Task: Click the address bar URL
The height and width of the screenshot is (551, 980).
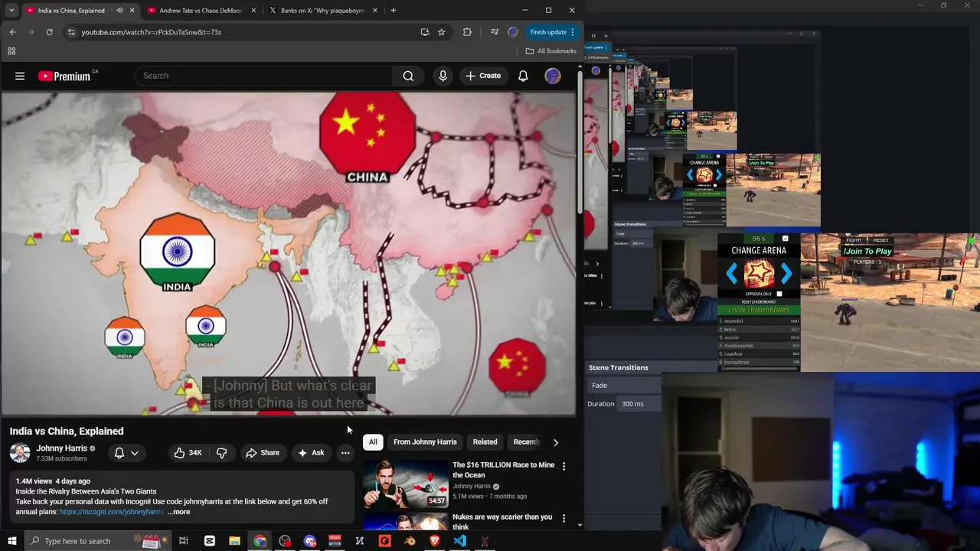Action: click(152, 32)
